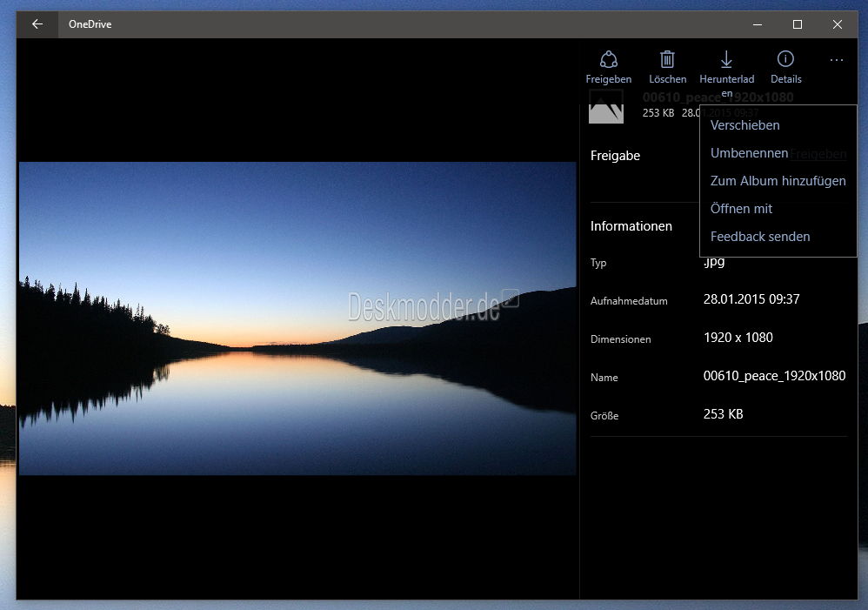Click the 00610_peace_1920x1080 name value
The height and width of the screenshot is (610, 868).
coord(774,376)
